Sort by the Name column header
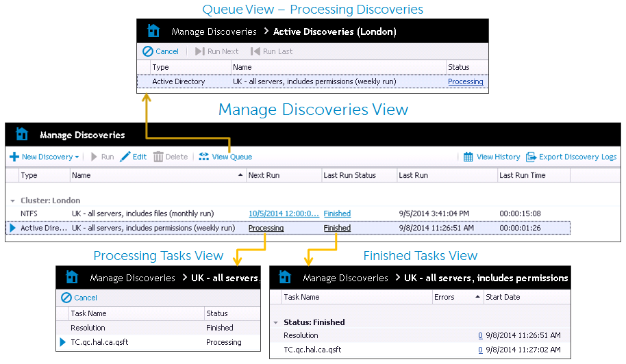 158,175
